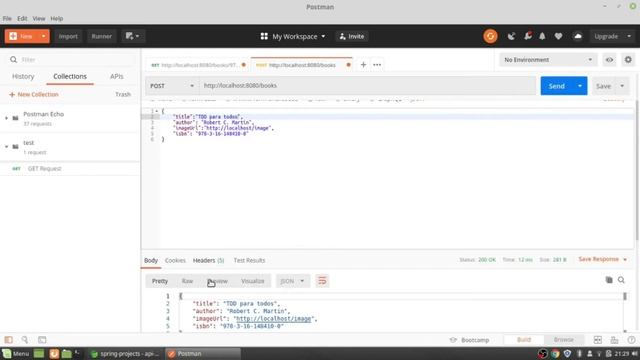
Task: Open the My Workspace dropdown
Action: (293, 36)
